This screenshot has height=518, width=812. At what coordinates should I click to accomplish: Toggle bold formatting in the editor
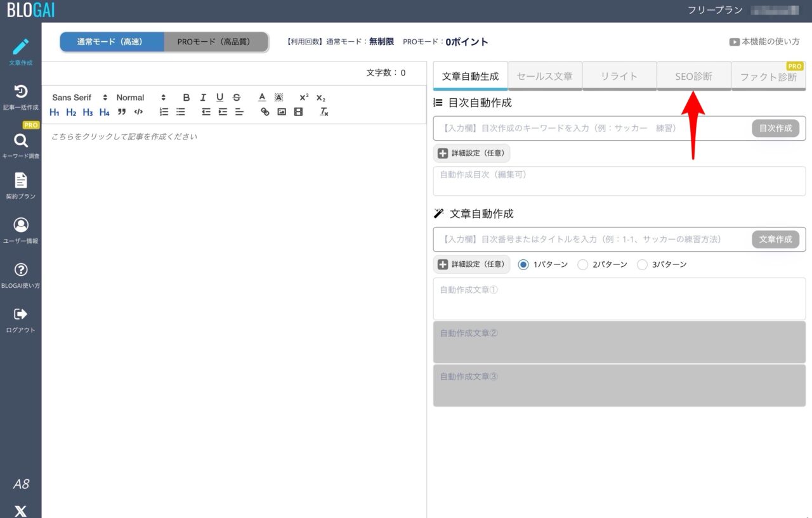pos(186,97)
